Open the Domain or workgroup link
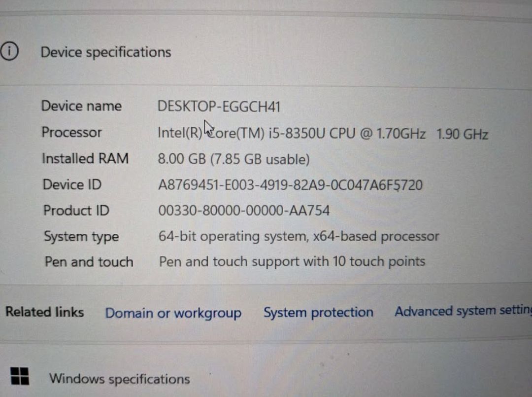This screenshot has width=532, height=397. [x=173, y=313]
